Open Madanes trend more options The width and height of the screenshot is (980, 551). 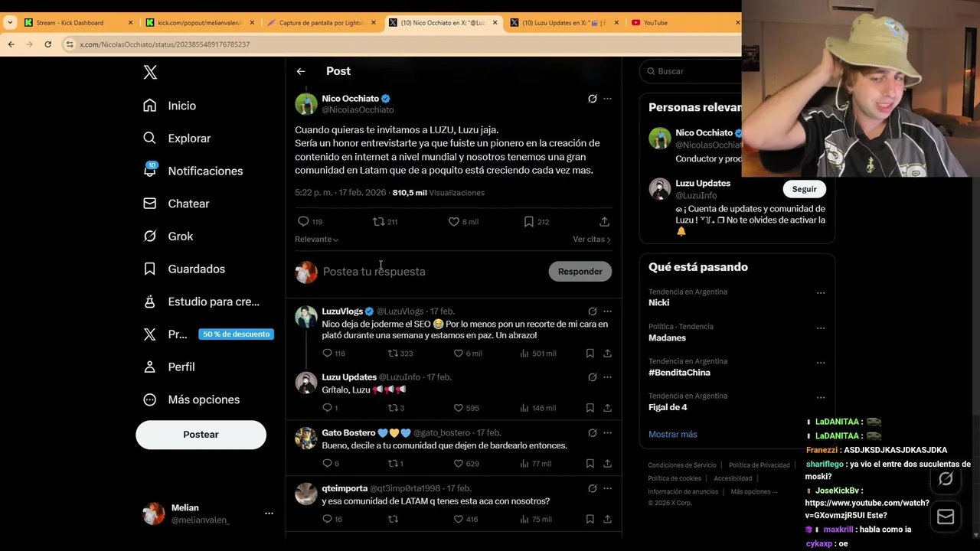(x=821, y=328)
